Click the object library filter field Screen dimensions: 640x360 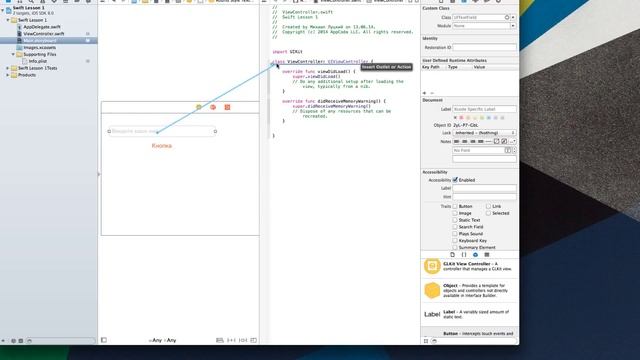pyautogui.click(x=474, y=341)
